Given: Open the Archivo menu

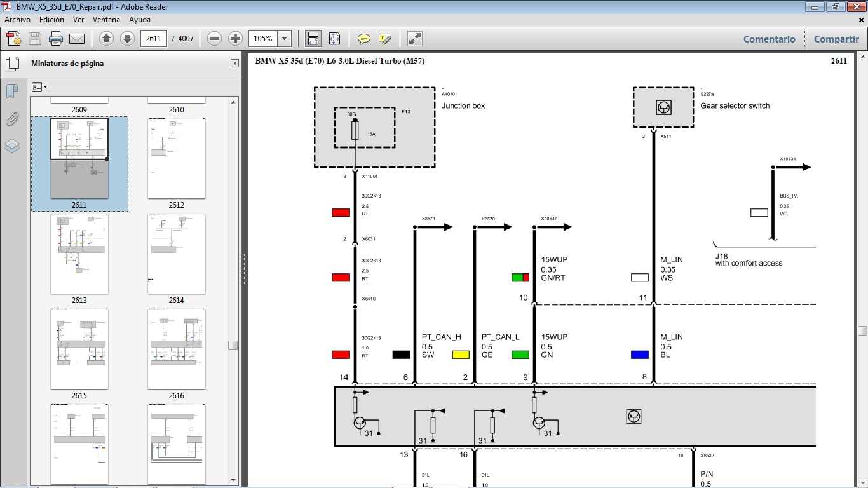Looking at the screenshot, I should click(x=17, y=20).
